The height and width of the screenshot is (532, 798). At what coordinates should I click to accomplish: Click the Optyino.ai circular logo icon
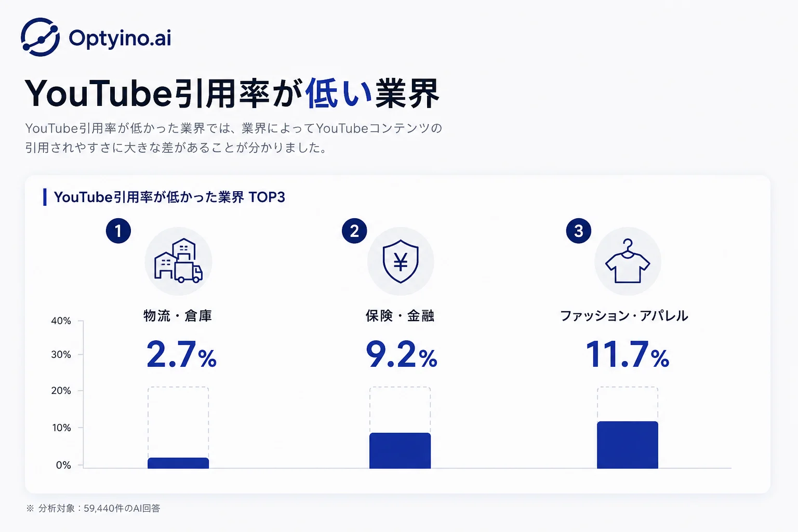coord(40,37)
